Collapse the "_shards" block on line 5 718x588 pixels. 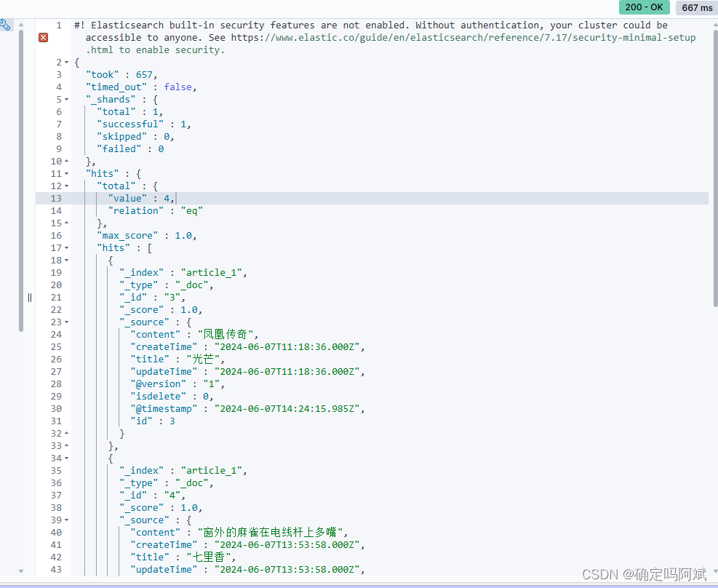[67, 100]
